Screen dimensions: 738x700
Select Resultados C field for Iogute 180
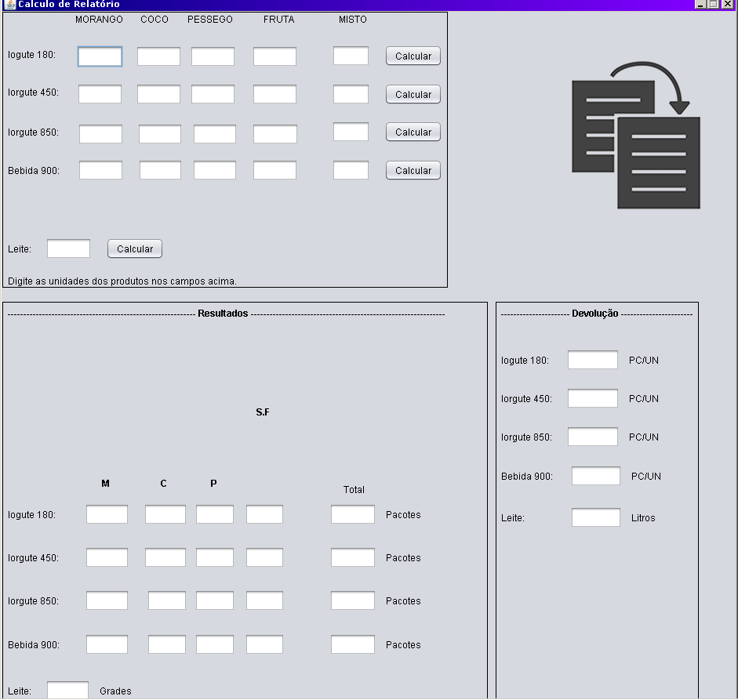[x=165, y=515]
